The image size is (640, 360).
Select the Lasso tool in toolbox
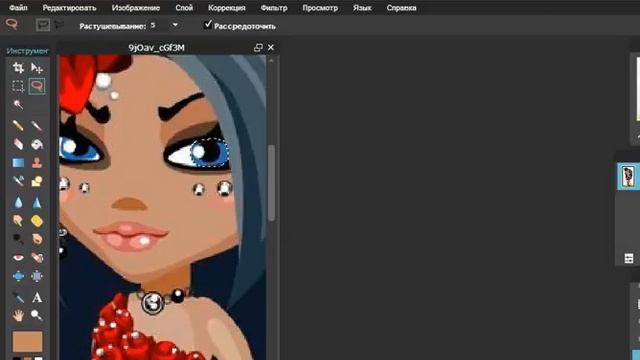37,86
